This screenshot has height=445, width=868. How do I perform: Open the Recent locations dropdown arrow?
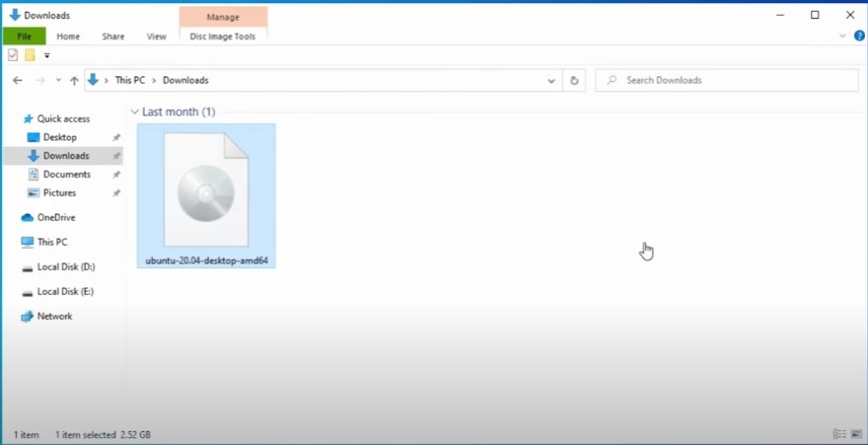pos(58,80)
